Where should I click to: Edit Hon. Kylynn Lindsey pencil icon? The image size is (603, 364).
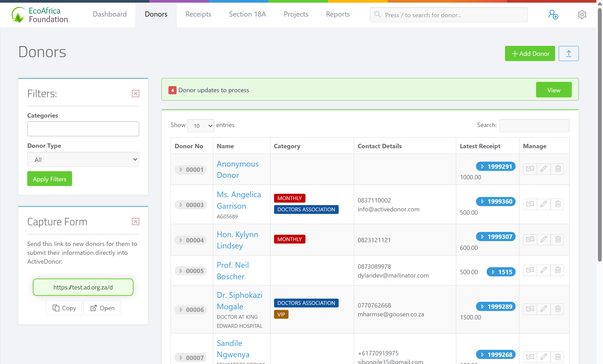click(544, 239)
